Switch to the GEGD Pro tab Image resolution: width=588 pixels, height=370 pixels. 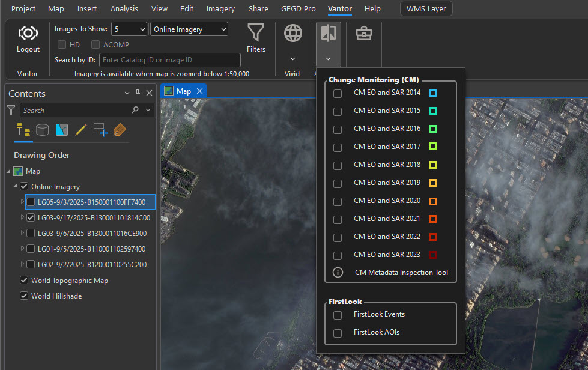(x=298, y=9)
